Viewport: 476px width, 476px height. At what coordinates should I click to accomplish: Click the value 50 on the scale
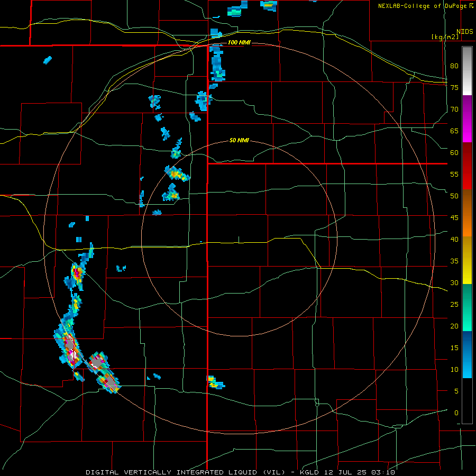pos(454,196)
